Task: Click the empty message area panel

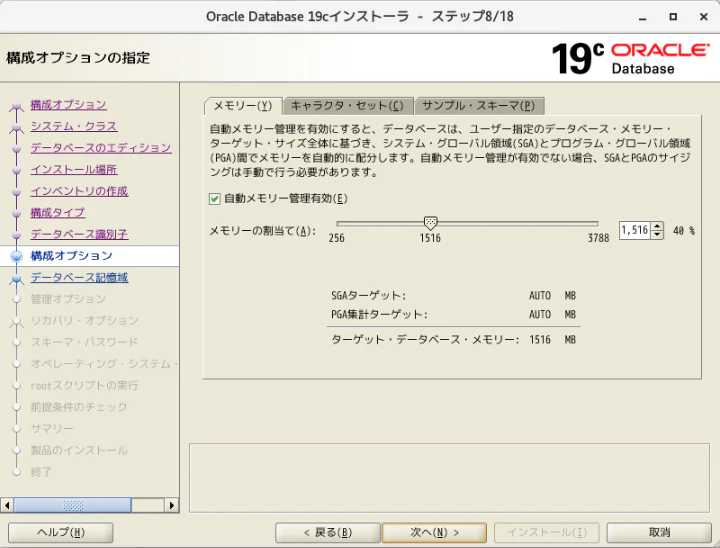Action: coord(450,478)
